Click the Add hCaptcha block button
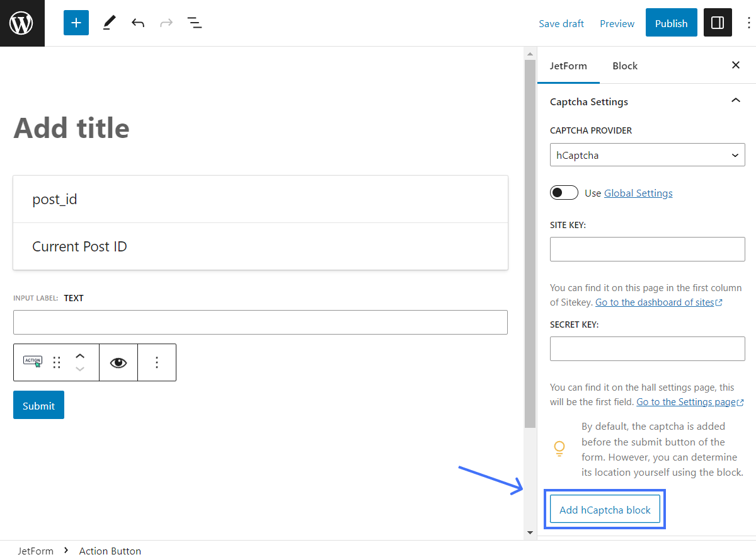 604,509
